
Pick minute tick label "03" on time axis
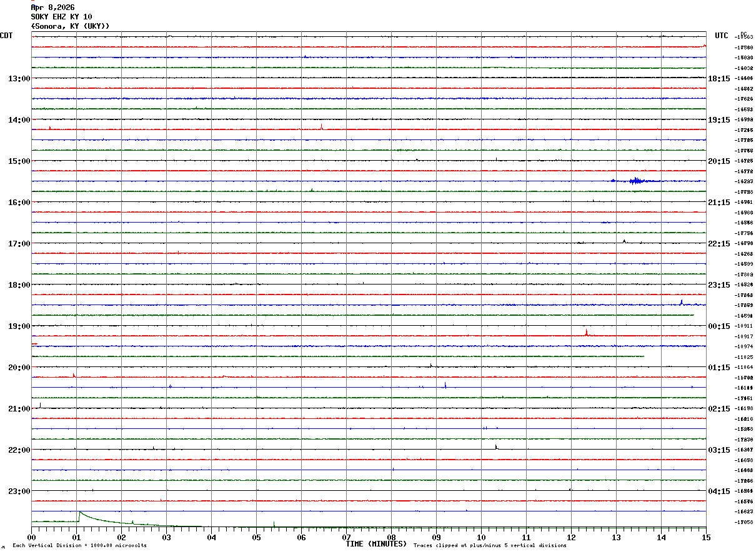click(x=167, y=537)
